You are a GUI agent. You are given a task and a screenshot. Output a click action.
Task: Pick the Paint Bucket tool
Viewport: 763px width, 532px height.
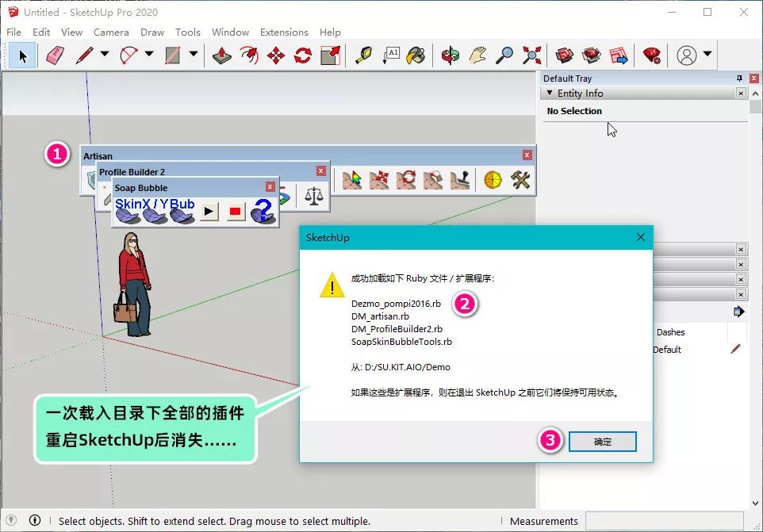pyautogui.click(x=414, y=55)
